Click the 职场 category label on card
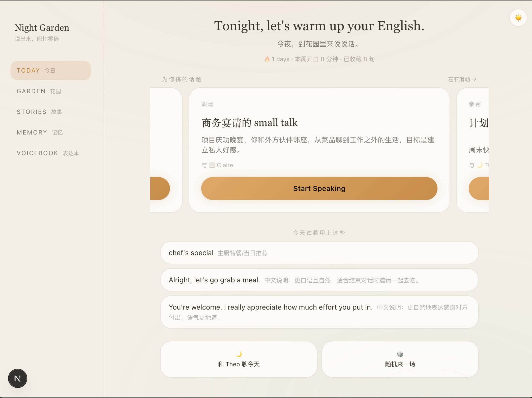The image size is (532, 398). tap(207, 104)
